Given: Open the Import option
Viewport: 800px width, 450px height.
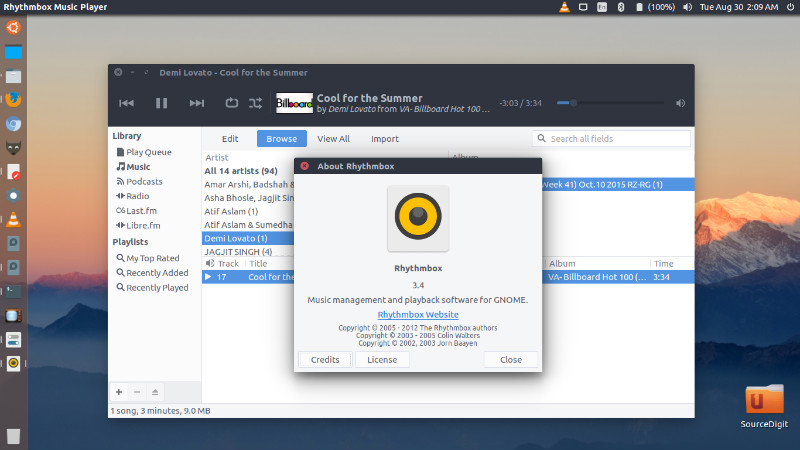Looking at the screenshot, I should tap(385, 139).
